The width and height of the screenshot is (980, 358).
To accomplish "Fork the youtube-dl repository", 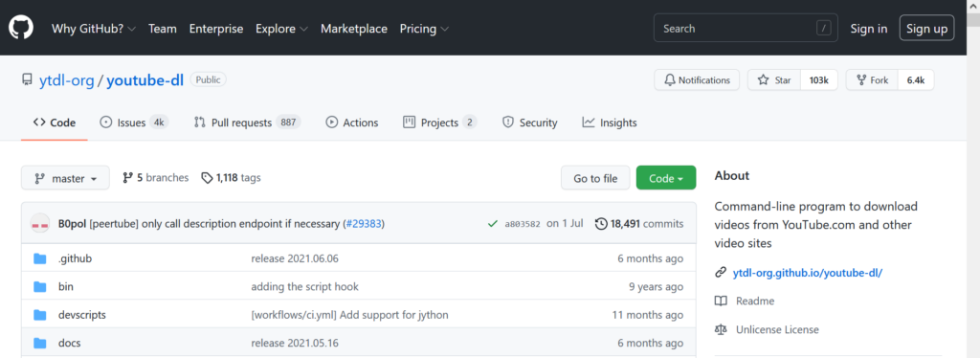I will pos(872,80).
